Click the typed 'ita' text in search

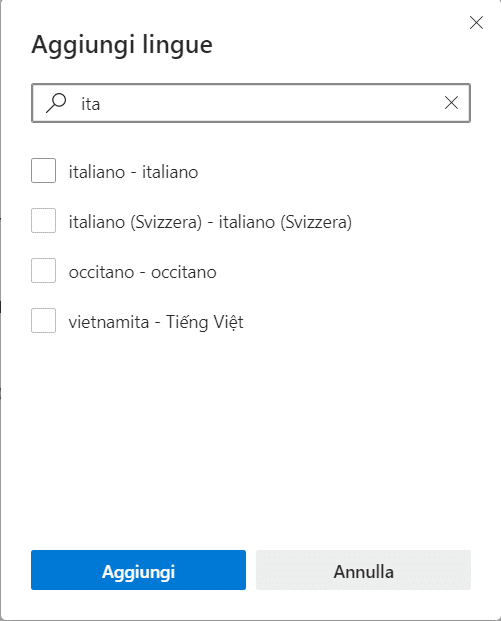point(91,104)
